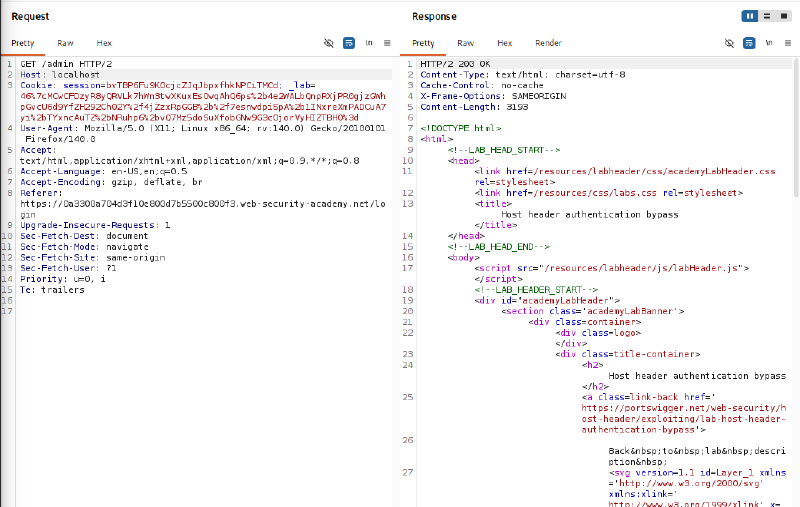The width and height of the screenshot is (800, 507).
Task: Click the div id='academyLabHeader' line
Action: (x=547, y=300)
